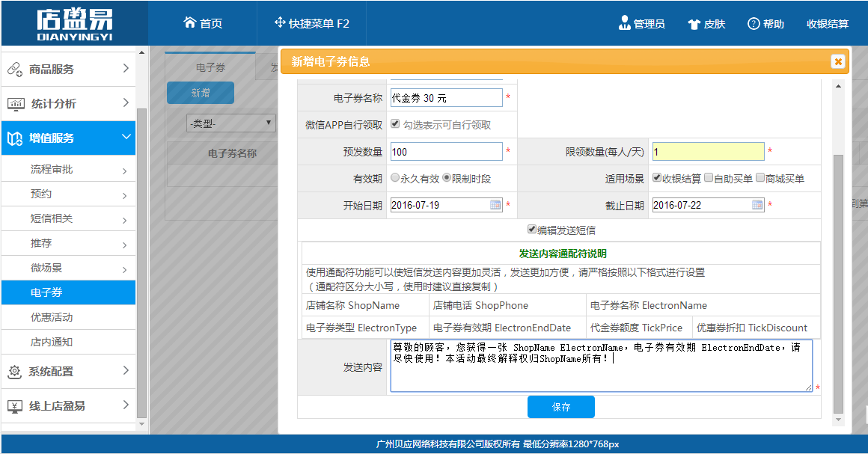Select 优惠活动 sidebar item
The width and height of the screenshot is (868, 454).
68,317
